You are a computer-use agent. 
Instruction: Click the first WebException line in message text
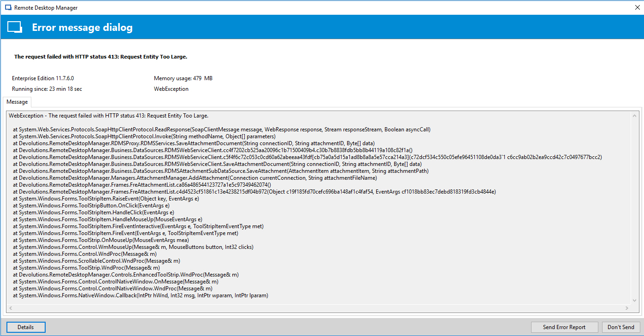tap(108, 116)
